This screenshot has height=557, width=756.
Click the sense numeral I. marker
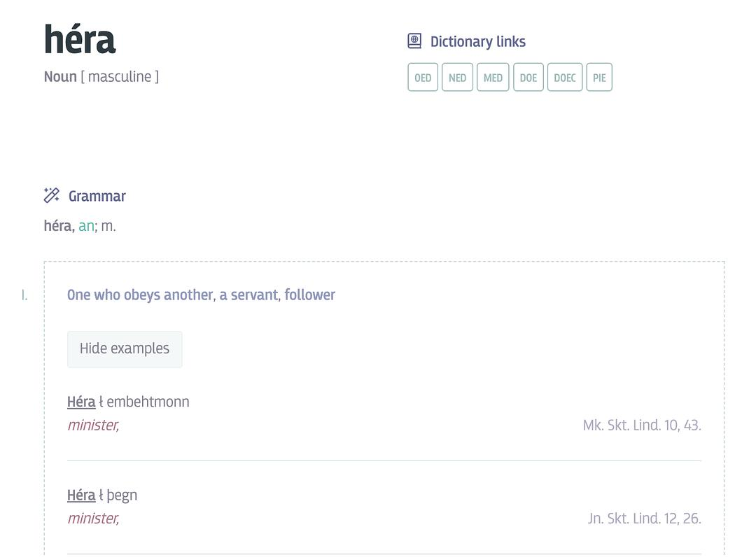click(x=24, y=295)
